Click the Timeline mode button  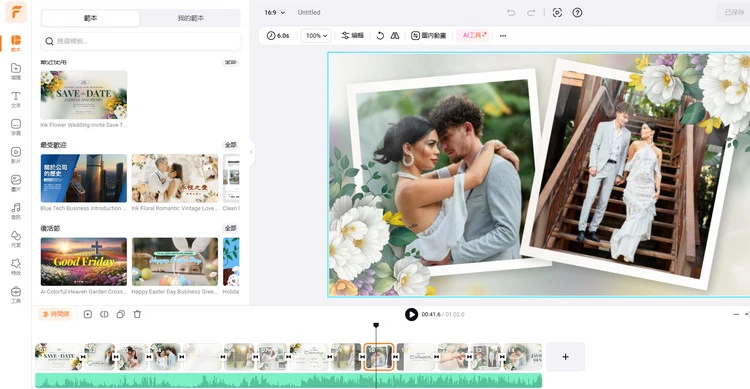pyautogui.click(x=55, y=314)
